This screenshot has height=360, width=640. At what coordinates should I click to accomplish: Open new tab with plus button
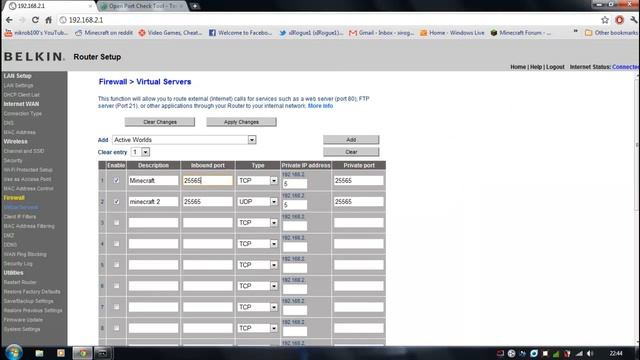[x=195, y=6]
